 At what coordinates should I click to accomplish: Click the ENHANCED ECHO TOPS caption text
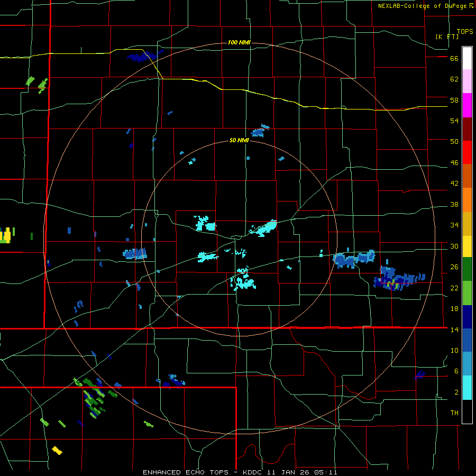[x=188, y=472]
